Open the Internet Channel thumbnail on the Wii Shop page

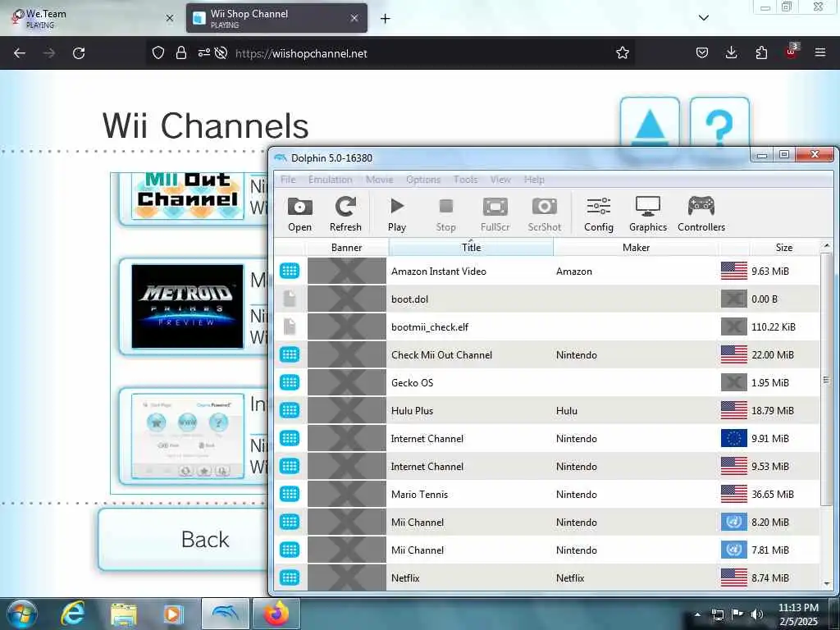tap(188, 436)
